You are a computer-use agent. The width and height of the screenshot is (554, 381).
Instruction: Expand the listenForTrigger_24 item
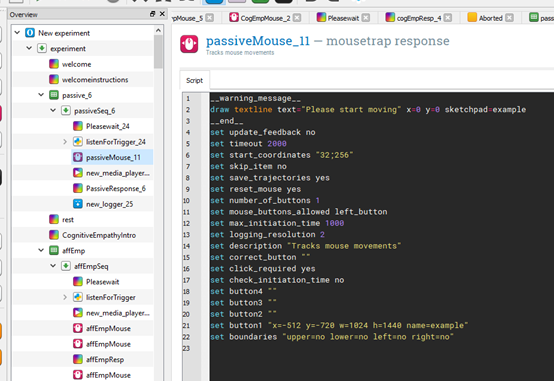pos(65,142)
